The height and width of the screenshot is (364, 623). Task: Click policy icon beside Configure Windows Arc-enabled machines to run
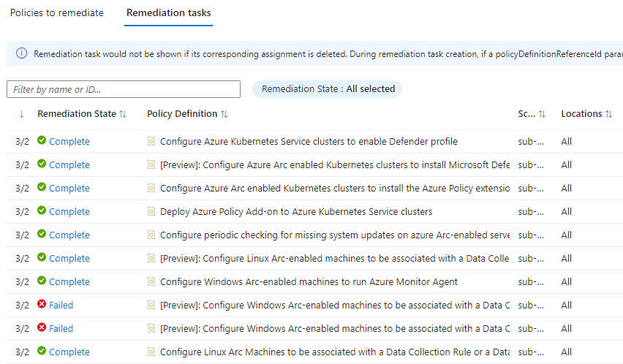pyautogui.click(x=151, y=282)
